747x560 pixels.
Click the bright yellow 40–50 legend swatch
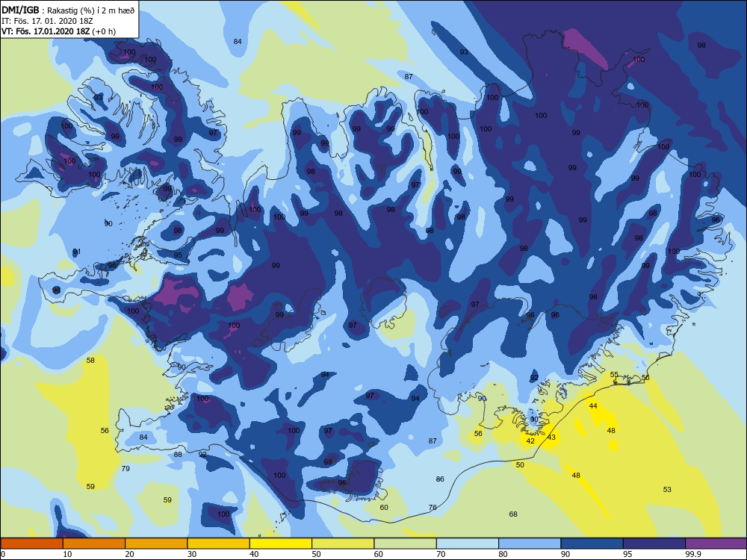click(x=281, y=544)
